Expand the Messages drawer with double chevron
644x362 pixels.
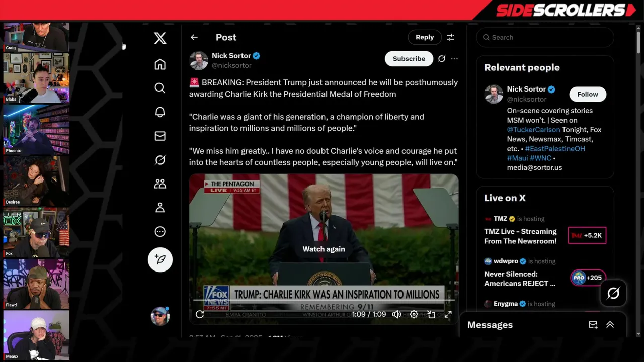[610, 325]
